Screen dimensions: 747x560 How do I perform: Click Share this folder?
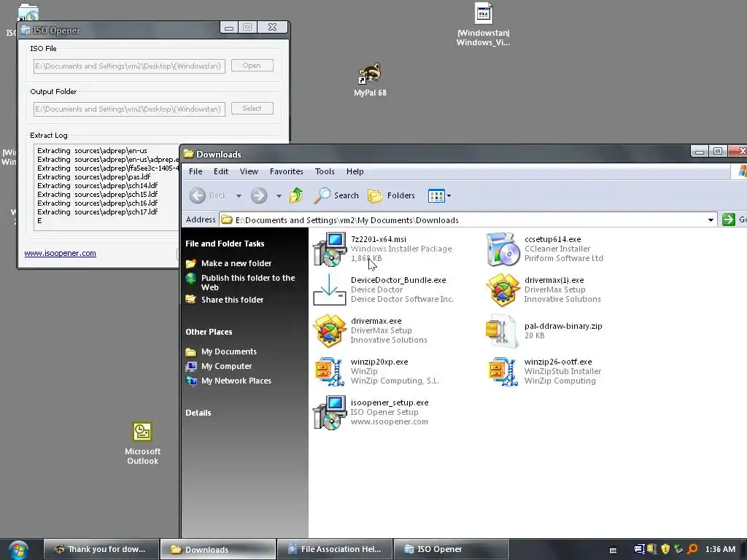click(233, 300)
